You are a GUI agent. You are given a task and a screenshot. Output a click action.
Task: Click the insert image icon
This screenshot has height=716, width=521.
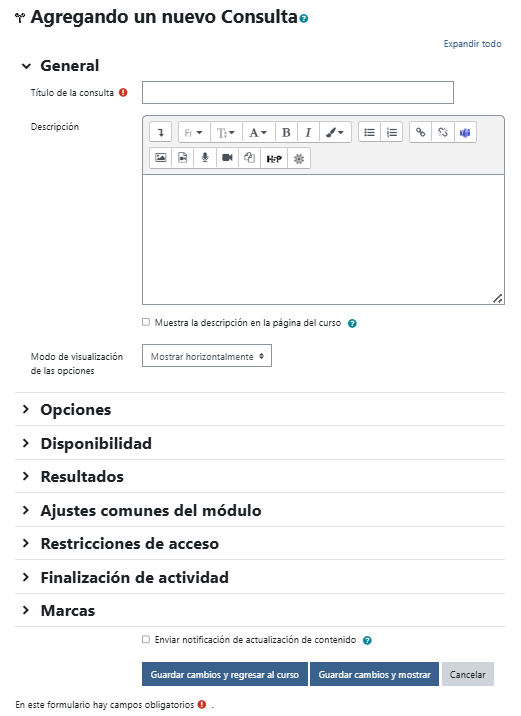click(160, 158)
